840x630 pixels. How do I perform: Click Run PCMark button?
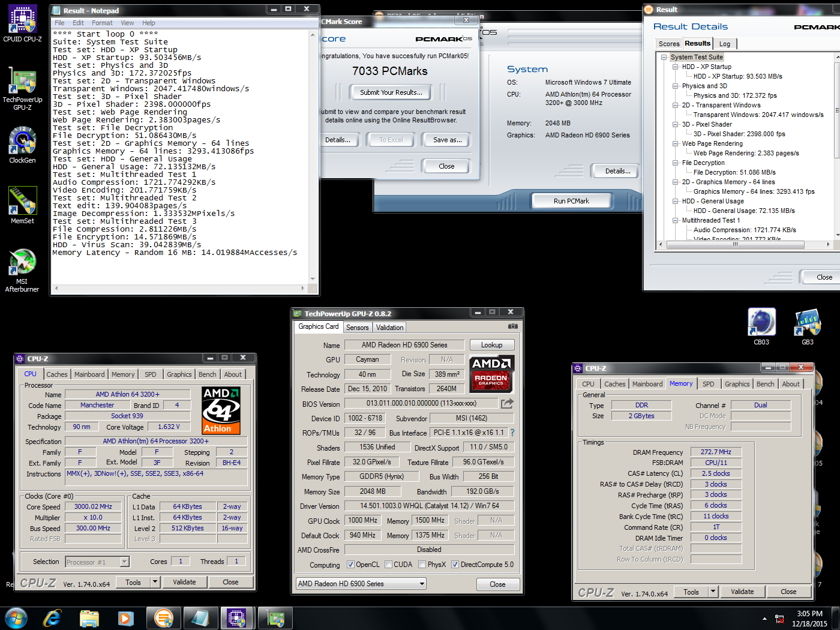pyautogui.click(x=571, y=201)
